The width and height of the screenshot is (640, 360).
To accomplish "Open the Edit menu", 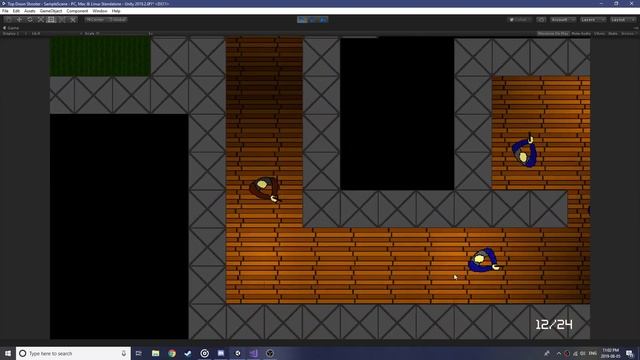I will [x=16, y=11].
